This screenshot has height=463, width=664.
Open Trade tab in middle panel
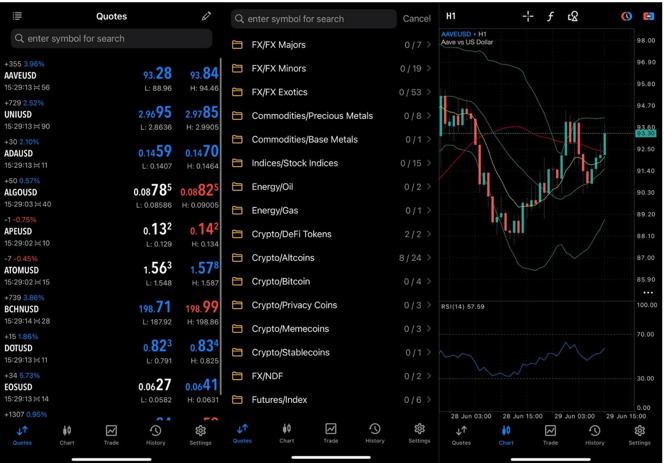tap(331, 433)
